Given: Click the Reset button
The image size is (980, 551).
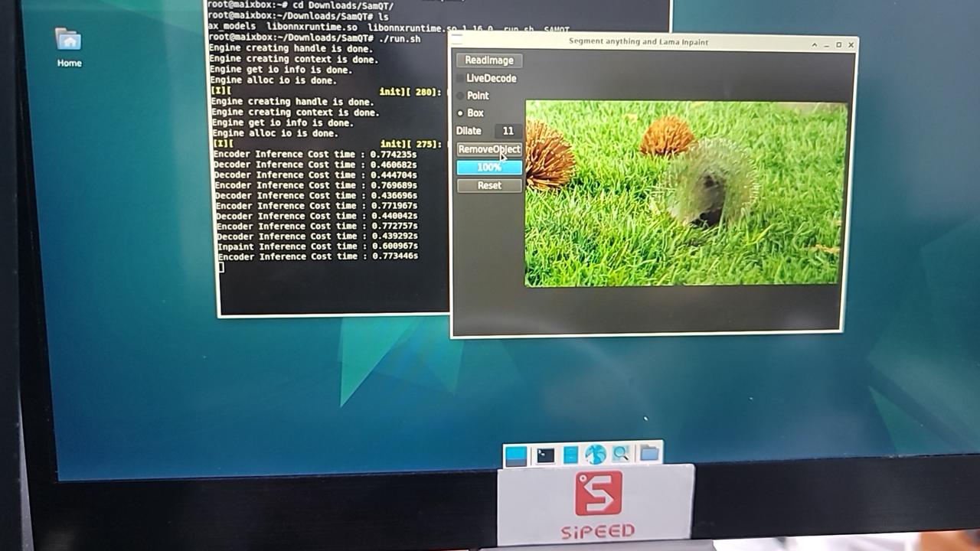Looking at the screenshot, I should (x=489, y=185).
